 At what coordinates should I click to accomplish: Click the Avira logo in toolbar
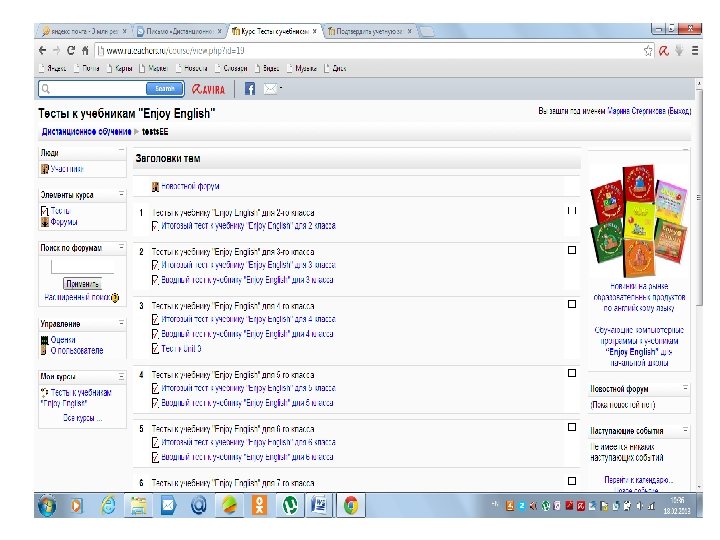coord(208,89)
